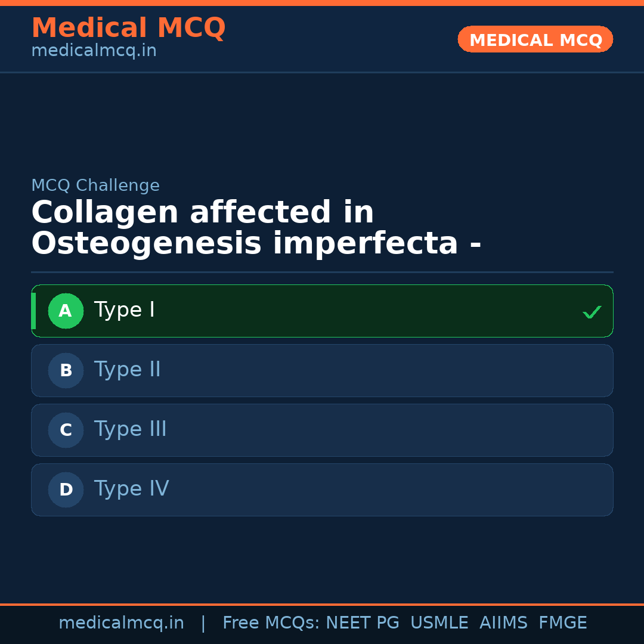Click the B option circle badge
This screenshot has height=644, width=644.
coord(66,370)
